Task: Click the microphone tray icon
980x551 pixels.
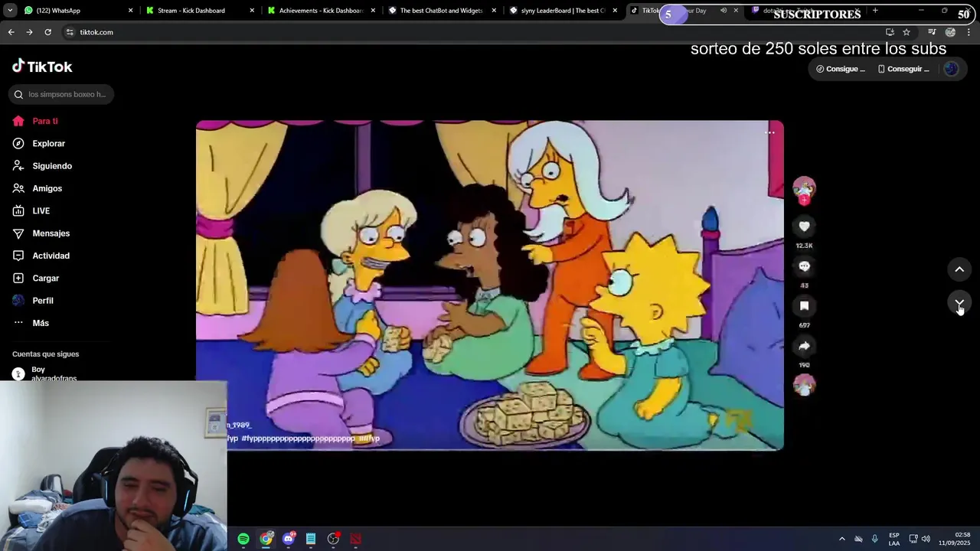Action: point(874,539)
